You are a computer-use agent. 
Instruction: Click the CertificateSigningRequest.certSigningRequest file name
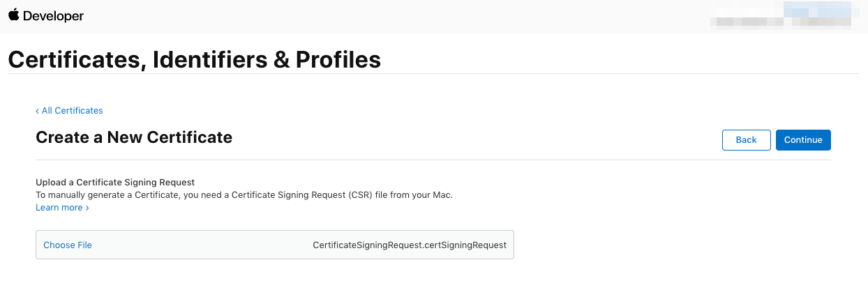(x=410, y=245)
